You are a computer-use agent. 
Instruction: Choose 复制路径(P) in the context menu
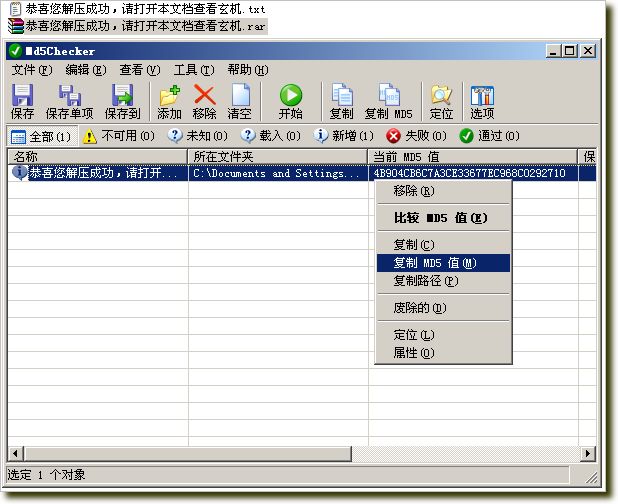click(x=443, y=281)
